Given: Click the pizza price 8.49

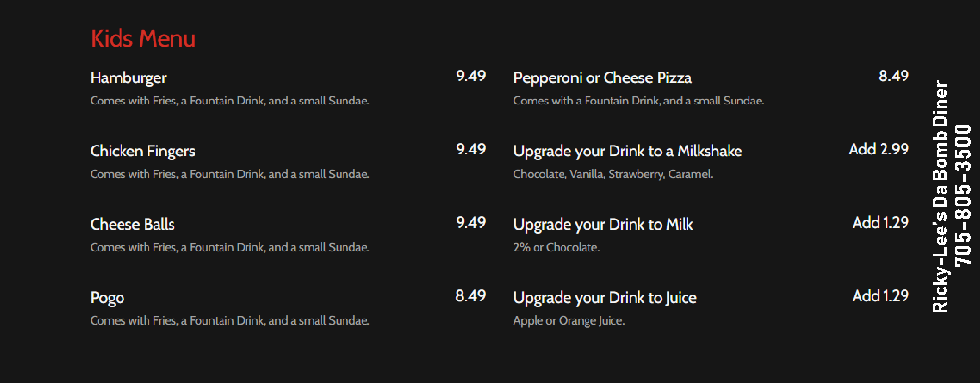Looking at the screenshot, I should [x=893, y=76].
